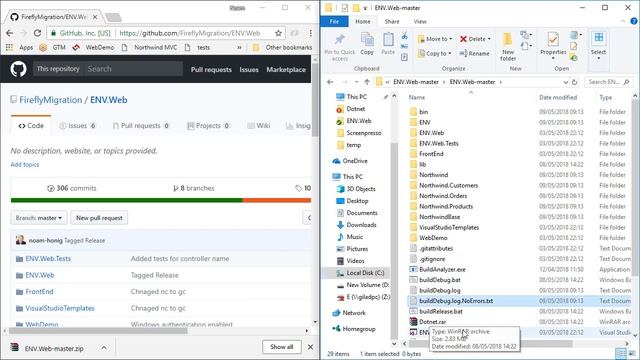Click GitHub search input field
640x360 pixels.
point(133,69)
